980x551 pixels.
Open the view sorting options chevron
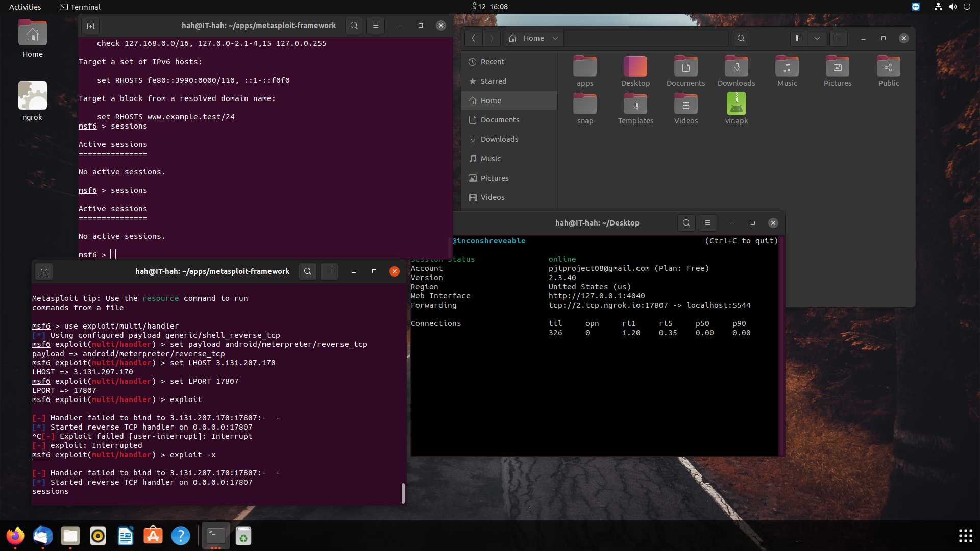tap(817, 38)
